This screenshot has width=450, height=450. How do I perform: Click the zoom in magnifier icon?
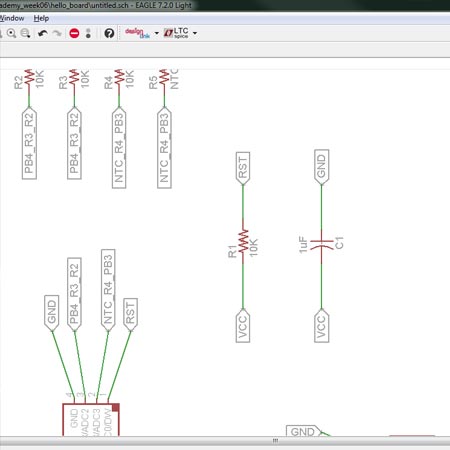(x=11, y=33)
